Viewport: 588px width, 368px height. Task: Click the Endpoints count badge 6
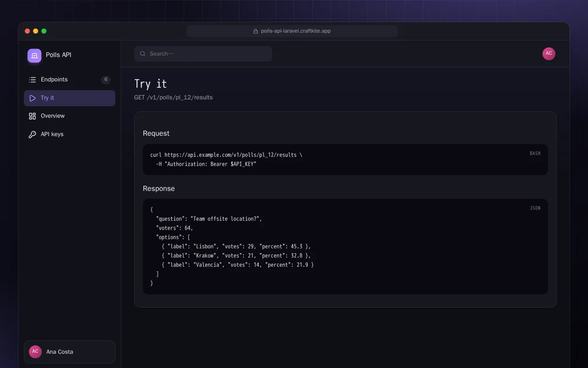(106, 80)
